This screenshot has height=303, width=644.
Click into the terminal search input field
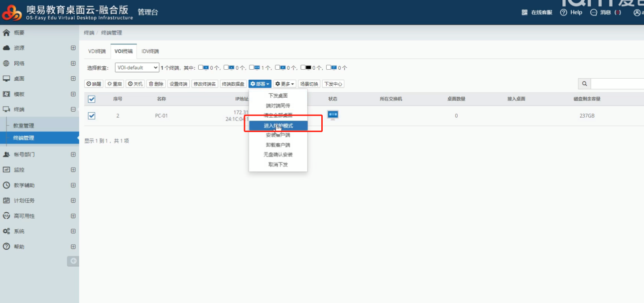[618, 84]
